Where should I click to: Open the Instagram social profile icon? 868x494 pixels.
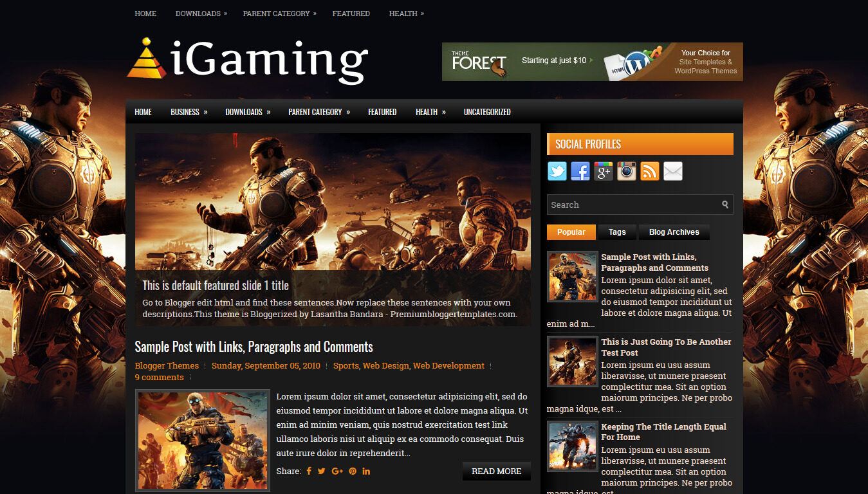(627, 171)
